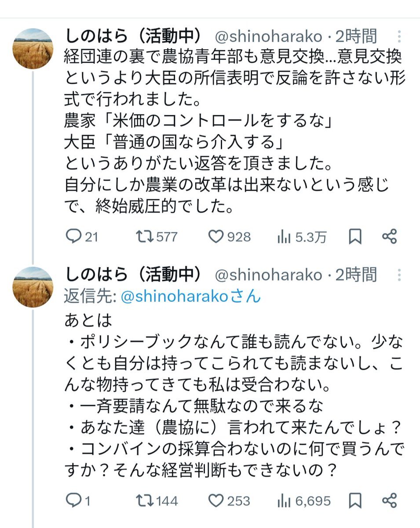Open @shinoharako handle on first tweet
Image resolution: width=420 pixels, height=528 pixels.
click(268, 36)
